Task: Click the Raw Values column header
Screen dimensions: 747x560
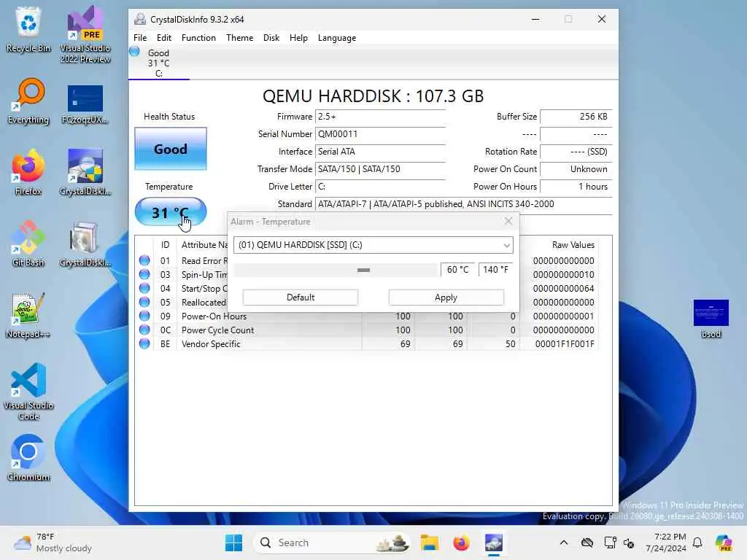Action: pyautogui.click(x=573, y=245)
